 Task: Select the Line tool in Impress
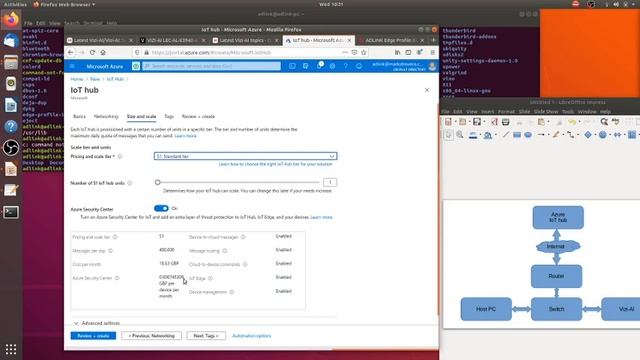click(506, 135)
